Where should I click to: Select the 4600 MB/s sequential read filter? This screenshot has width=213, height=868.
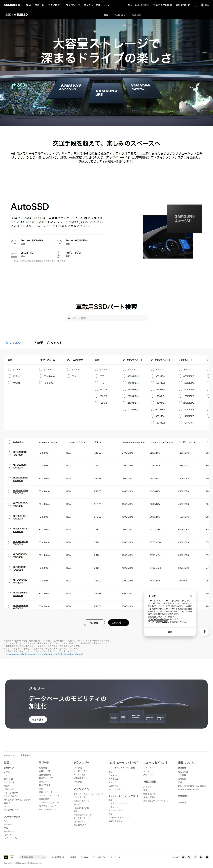point(125,376)
